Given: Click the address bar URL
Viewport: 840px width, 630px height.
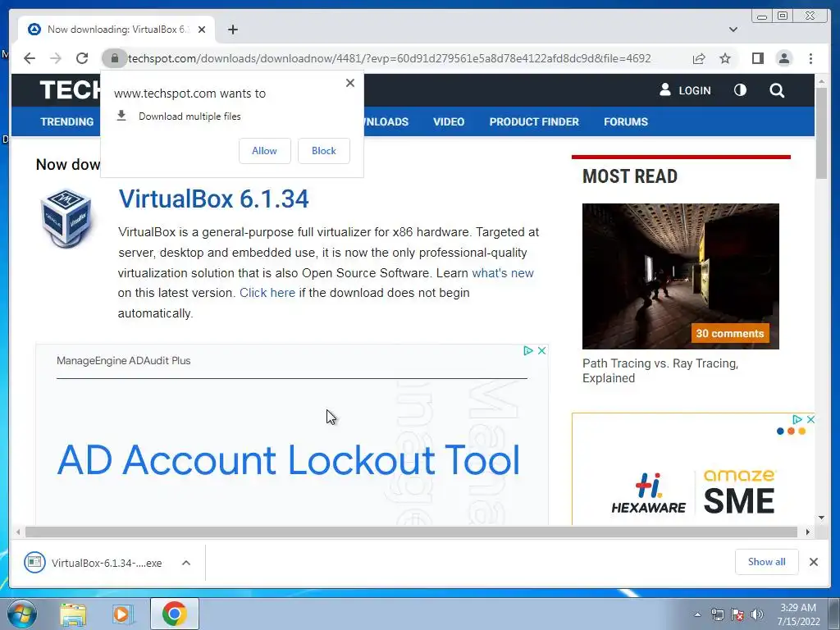Looking at the screenshot, I should (390, 58).
